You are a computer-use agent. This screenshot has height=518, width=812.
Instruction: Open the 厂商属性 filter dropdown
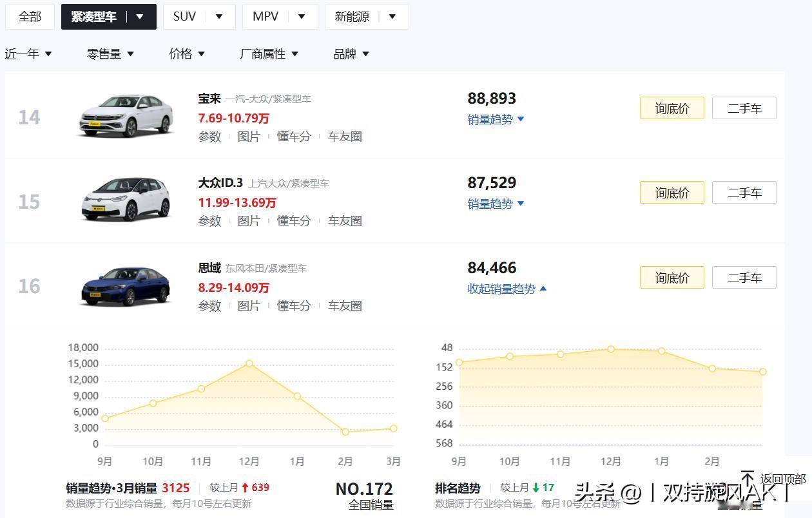click(x=269, y=54)
